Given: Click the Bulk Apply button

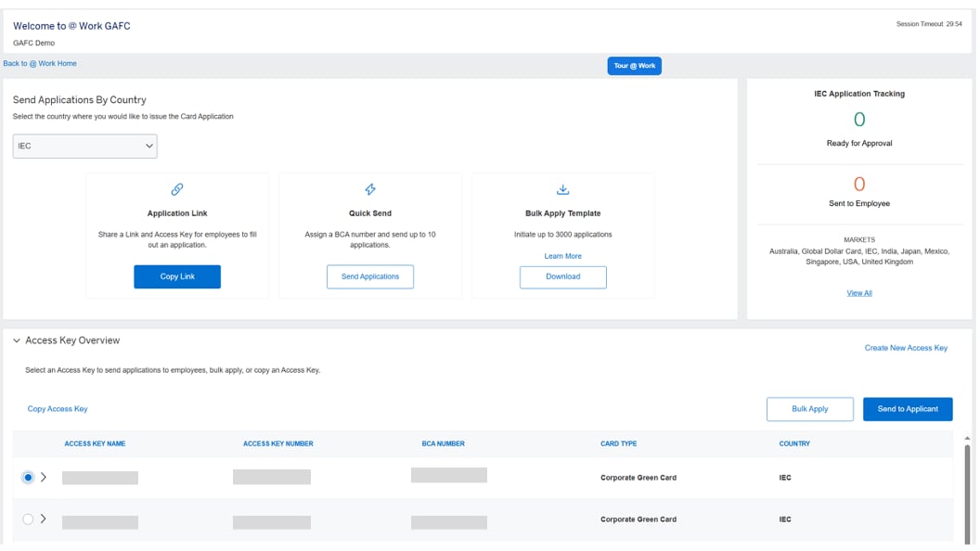Looking at the screenshot, I should click(x=809, y=408).
